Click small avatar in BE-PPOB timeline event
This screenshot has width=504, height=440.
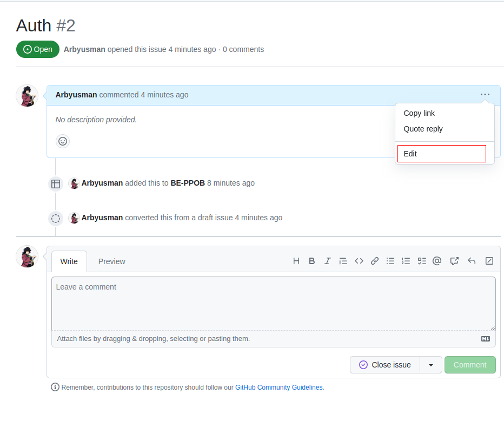74,183
